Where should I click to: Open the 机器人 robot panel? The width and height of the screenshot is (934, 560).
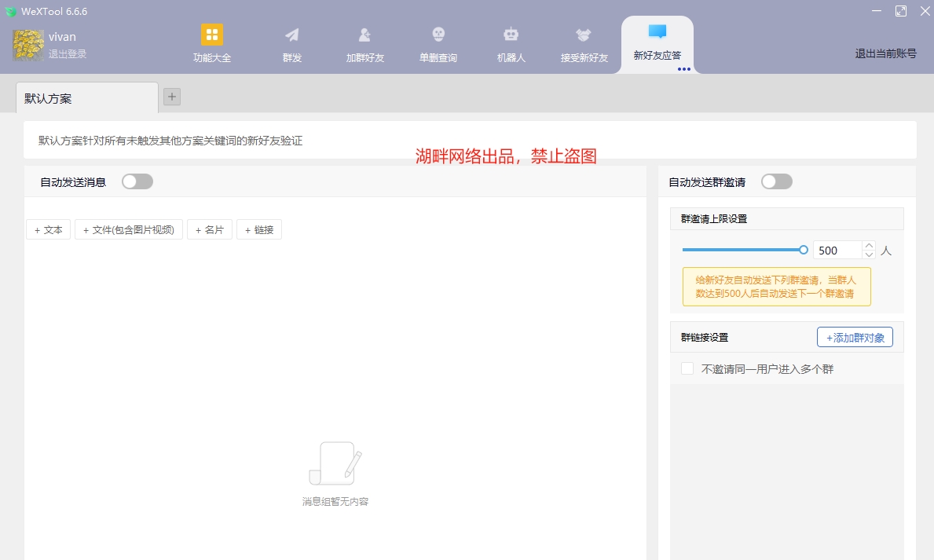(x=511, y=43)
